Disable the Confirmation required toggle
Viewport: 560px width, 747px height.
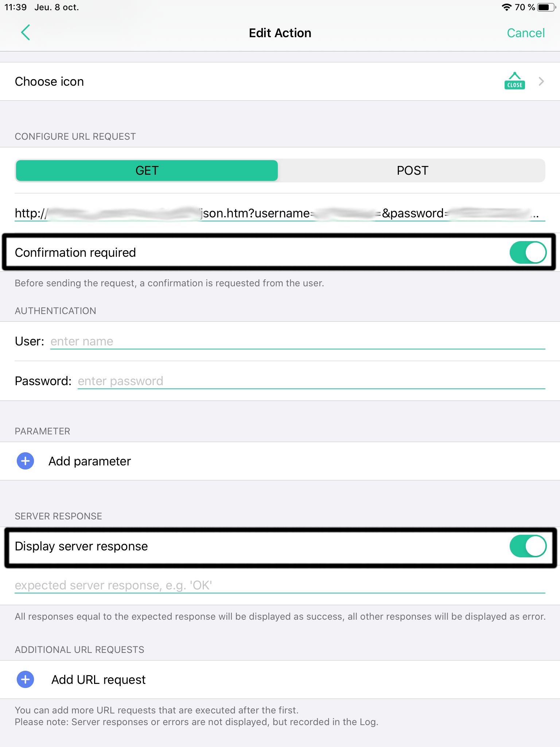coord(528,252)
